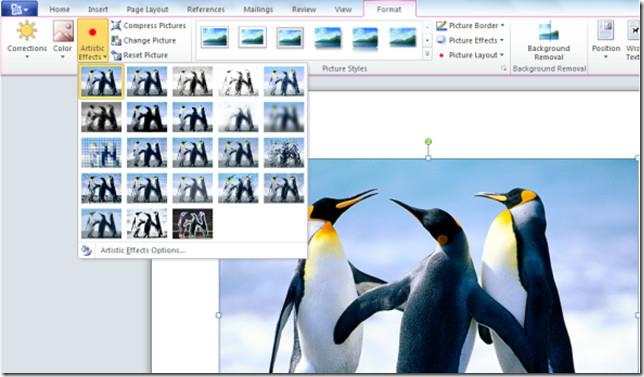The width and height of the screenshot is (644, 377).
Task: Expand the Picture Styles gallery more arrow
Action: [427, 55]
